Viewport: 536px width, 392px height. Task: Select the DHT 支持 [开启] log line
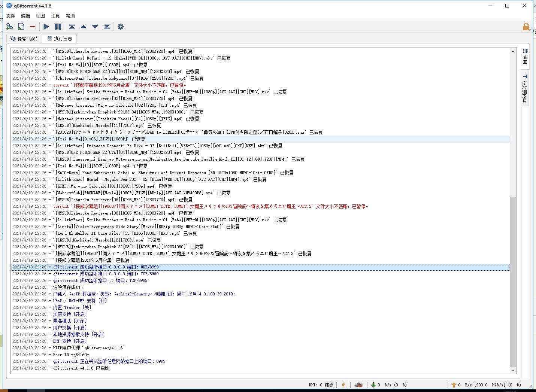[x=260, y=341]
